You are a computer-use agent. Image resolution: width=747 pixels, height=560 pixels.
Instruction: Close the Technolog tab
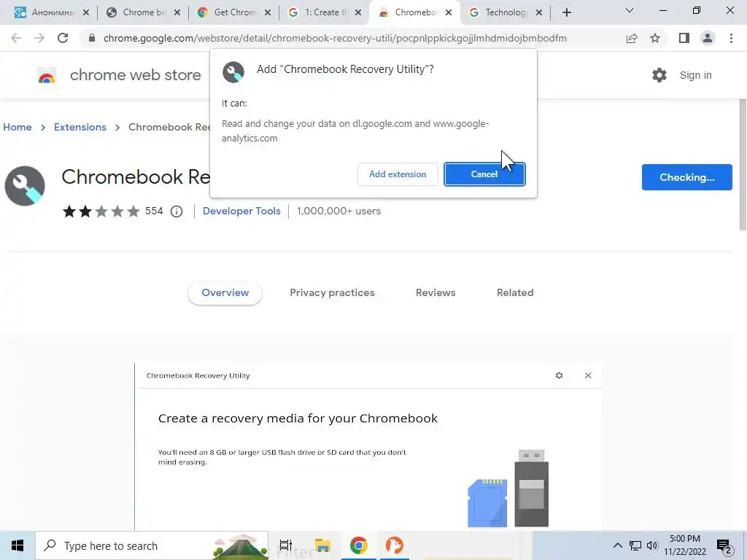539,13
